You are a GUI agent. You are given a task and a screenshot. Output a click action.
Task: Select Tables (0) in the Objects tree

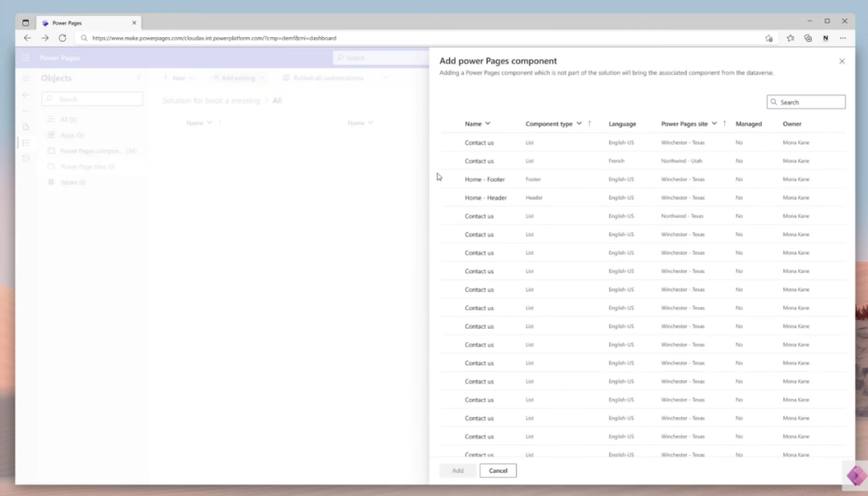(73, 182)
